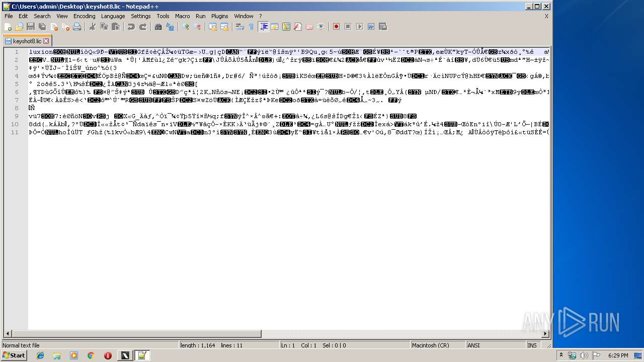Undo the last action
The image size is (644, 362).
pos(131,27)
